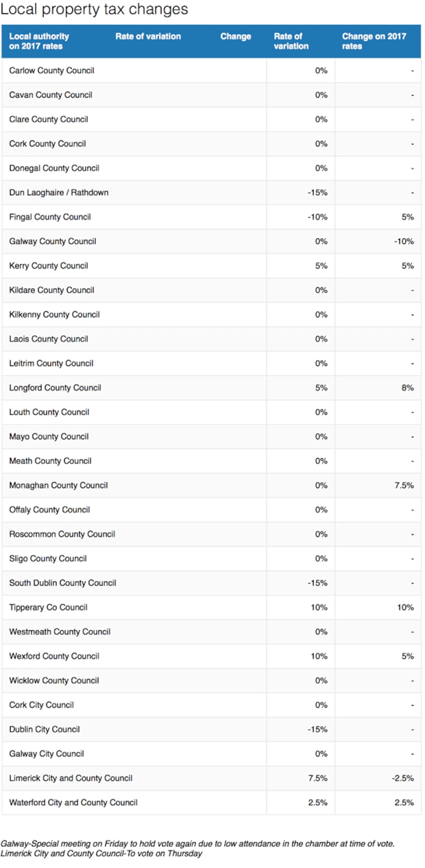Click Monaghan County Council's 7.5% change cell
Image resolution: width=425 pixels, height=868 pixels.
(x=404, y=486)
